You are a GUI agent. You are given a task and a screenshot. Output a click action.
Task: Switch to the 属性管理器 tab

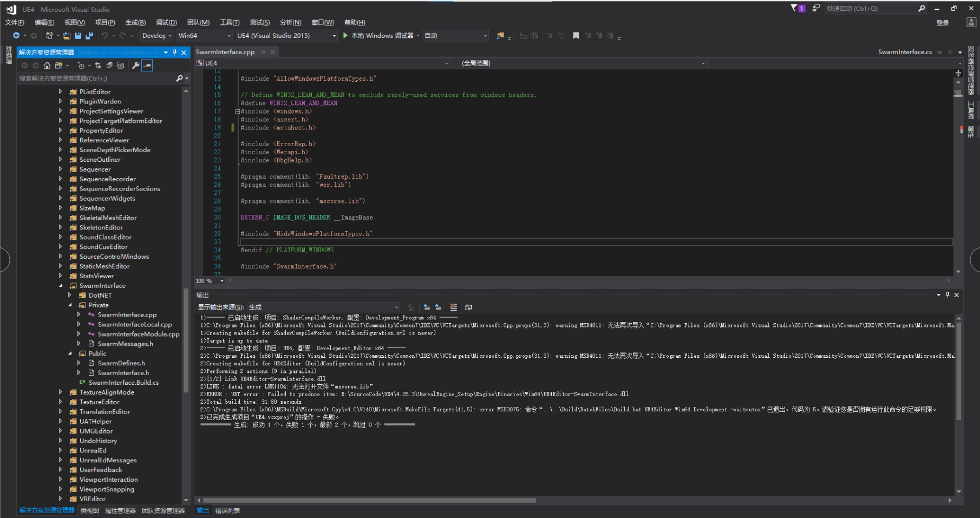[x=120, y=510]
